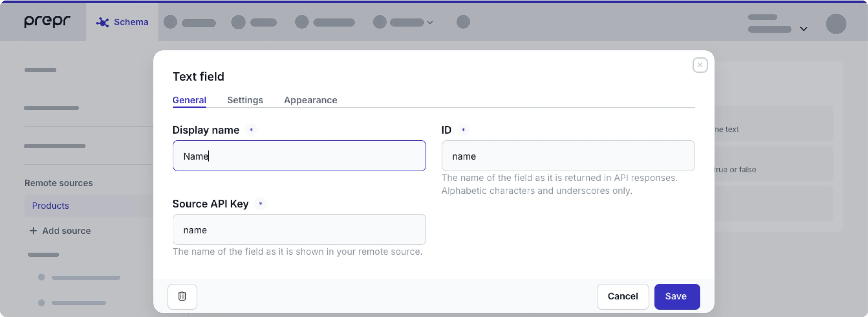Select the General tab
Viewport: 868px width, 317px height.
click(189, 100)
